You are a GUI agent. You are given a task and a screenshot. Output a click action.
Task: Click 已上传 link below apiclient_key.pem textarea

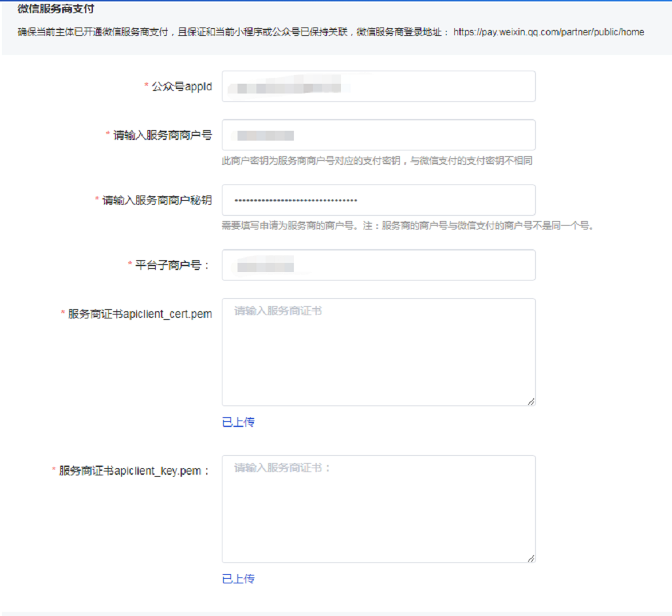(x=238, y=579)
